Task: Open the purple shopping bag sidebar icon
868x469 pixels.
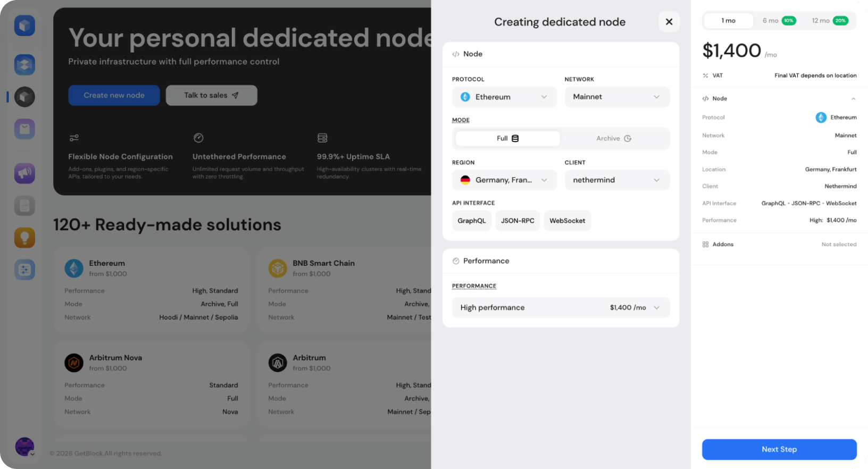Action: [24, 129]
